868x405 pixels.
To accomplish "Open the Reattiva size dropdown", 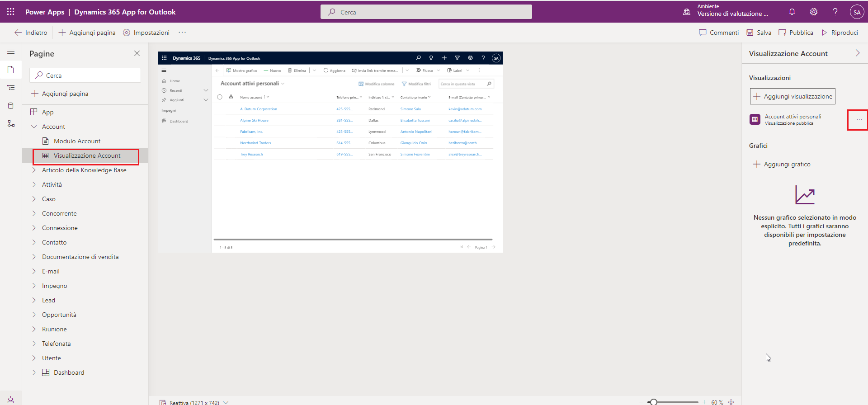I will [x=226, y=402].
